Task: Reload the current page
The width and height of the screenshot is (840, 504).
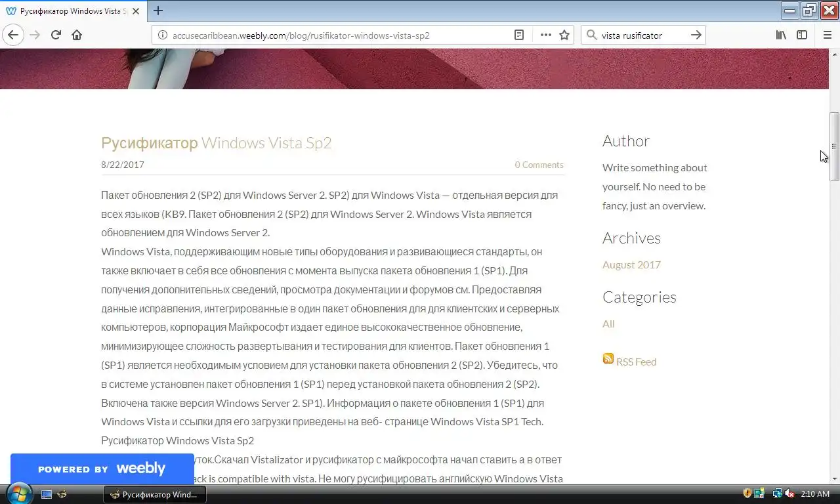Action: [56, 35]
